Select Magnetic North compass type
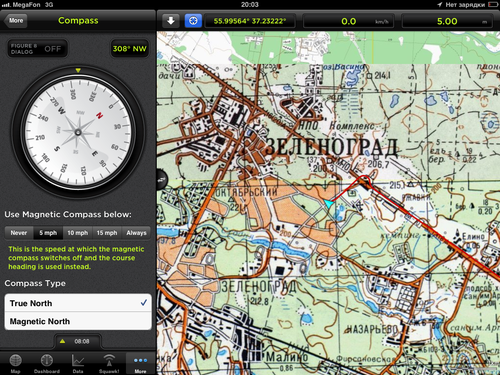The width and height of the screenshot is (500, 375). click(78, 321)
